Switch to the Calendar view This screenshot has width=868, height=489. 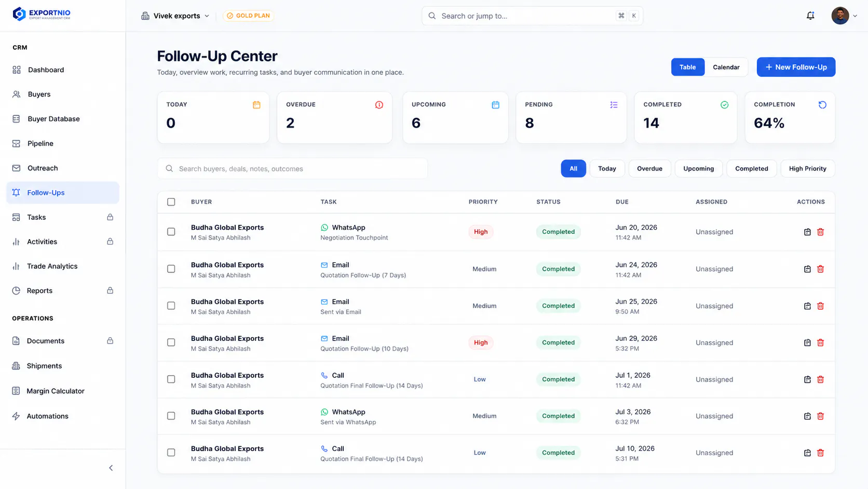(x=726, y=67)
